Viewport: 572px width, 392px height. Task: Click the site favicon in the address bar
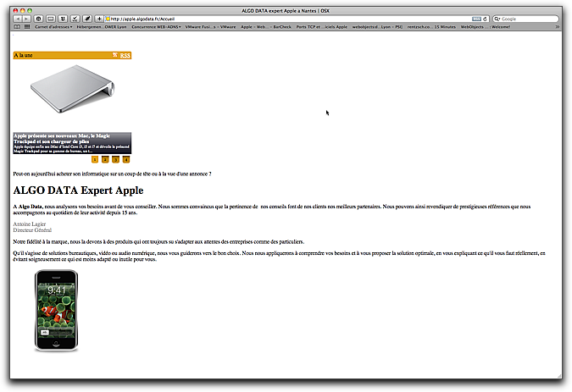(x=108, y=19)
